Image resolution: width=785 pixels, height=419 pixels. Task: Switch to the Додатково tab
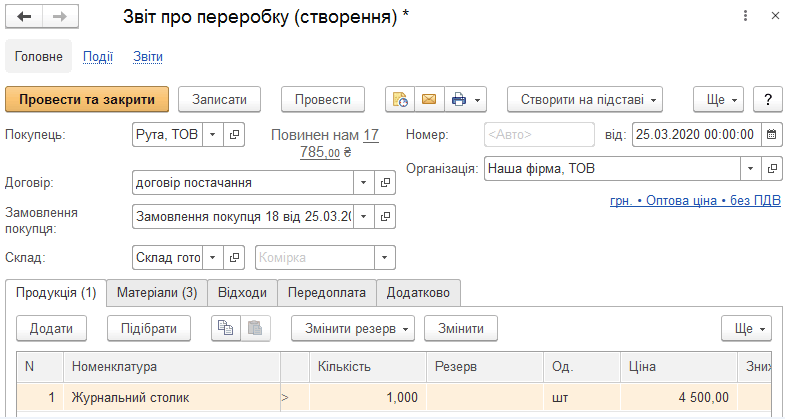418,293
